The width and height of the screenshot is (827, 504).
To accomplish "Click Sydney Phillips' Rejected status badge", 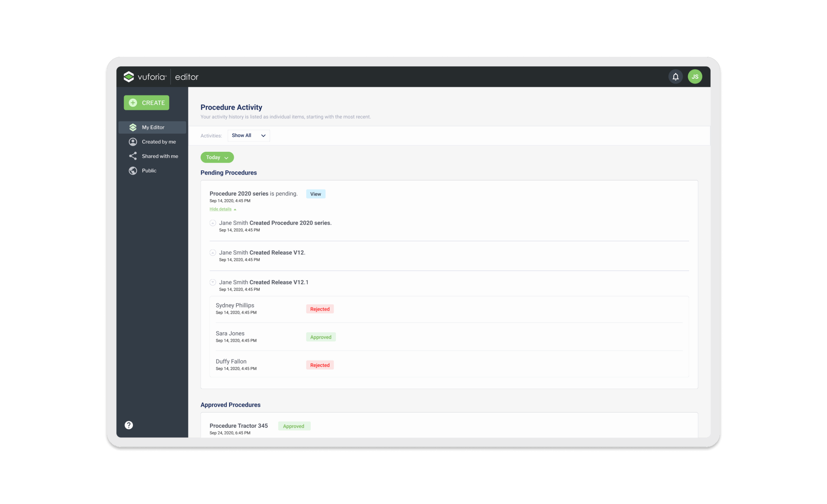I will (x=319, y=309).
